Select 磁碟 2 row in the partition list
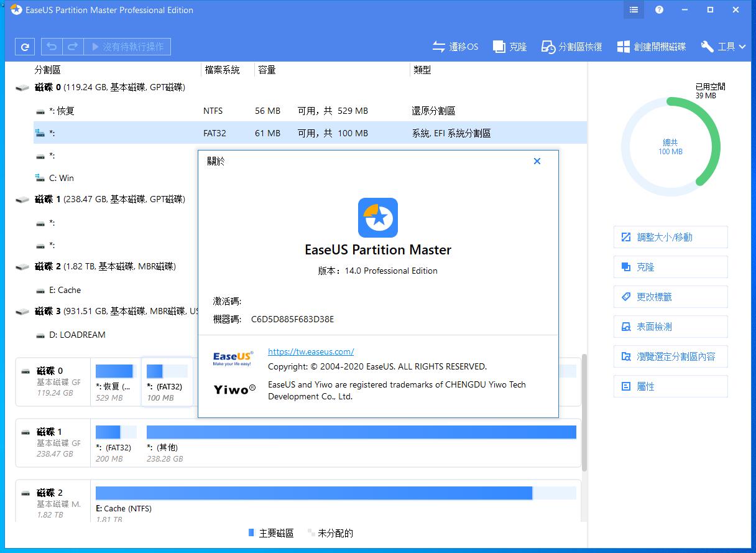 tap(106, 267)
